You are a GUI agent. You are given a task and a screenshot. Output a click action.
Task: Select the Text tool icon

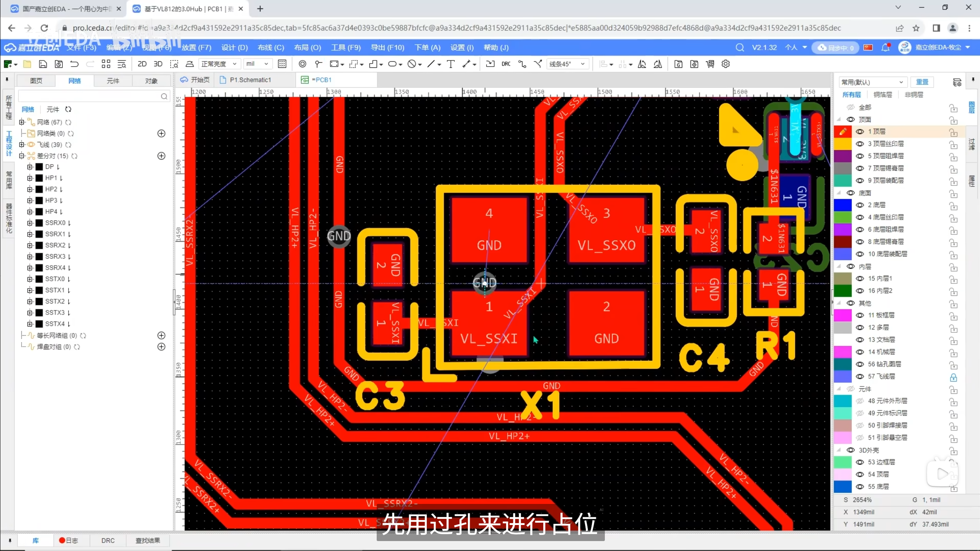tap(451, 64)
